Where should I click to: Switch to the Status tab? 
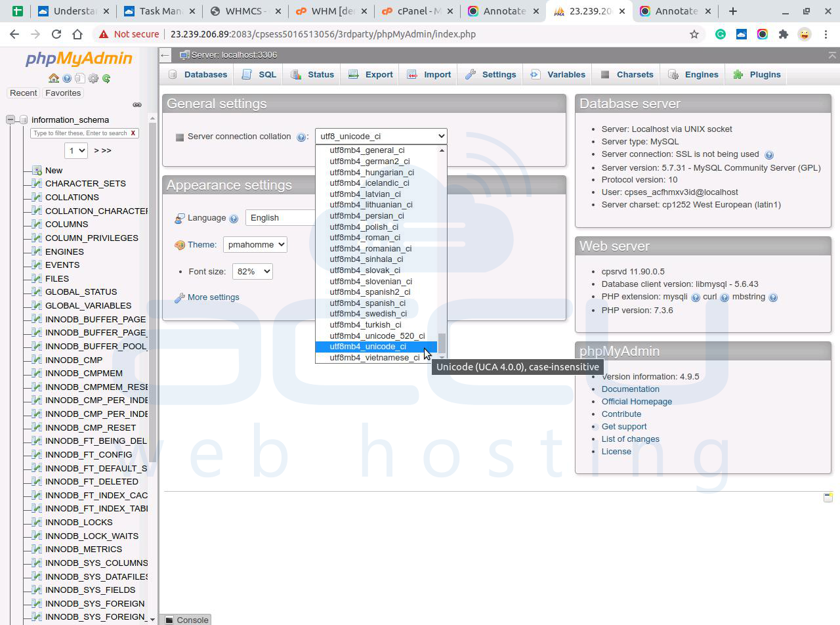[312, 75]
